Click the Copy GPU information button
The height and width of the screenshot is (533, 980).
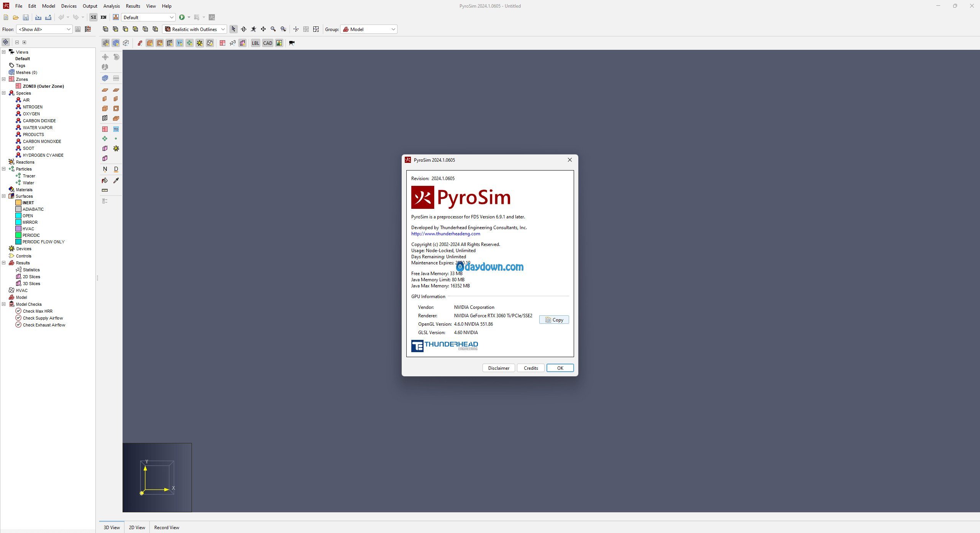[554, 320]
